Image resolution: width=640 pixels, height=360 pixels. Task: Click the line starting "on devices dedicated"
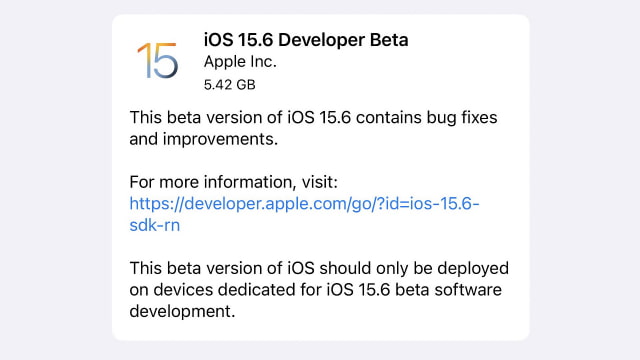(x=316, y=290)
